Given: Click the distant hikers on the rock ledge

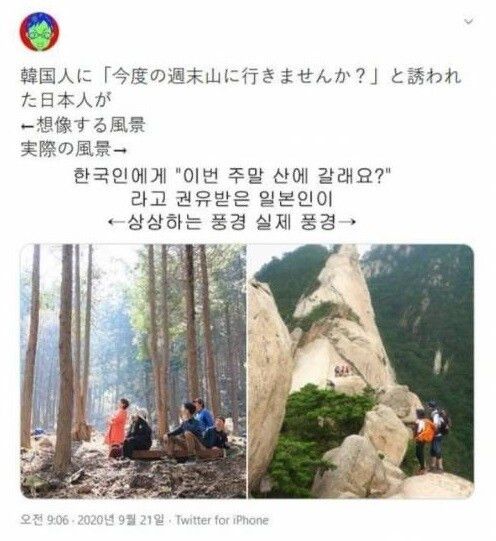Looking at the screenshot, I should tap(342, 371).
